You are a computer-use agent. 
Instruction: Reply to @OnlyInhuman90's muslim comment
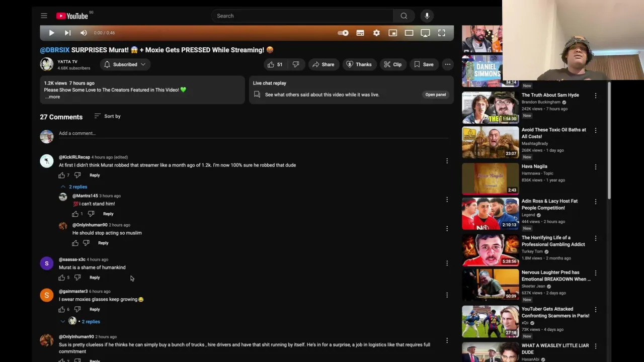click(x=103, y=243)
